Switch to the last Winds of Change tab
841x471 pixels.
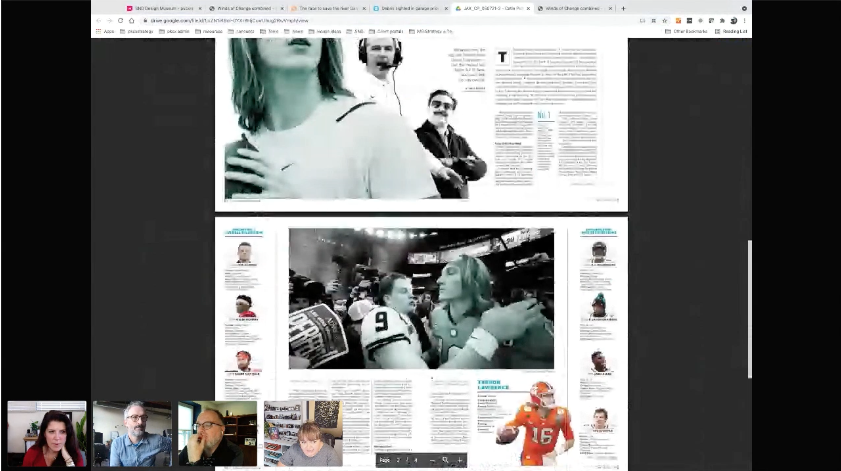pyautogui.click(x=571, y=8)
